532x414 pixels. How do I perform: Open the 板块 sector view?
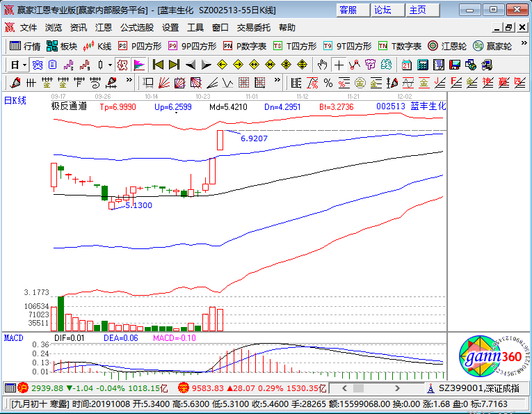pyautogui.click(x=61, y=46)
